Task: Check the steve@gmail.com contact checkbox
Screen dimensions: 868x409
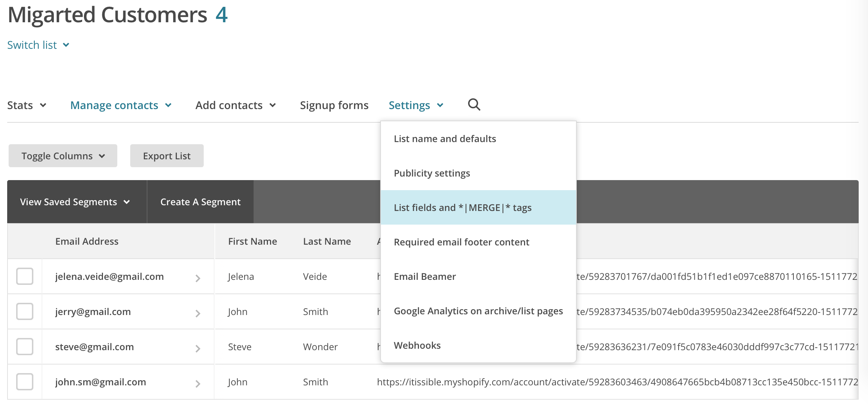Action: tap(25, 347)
